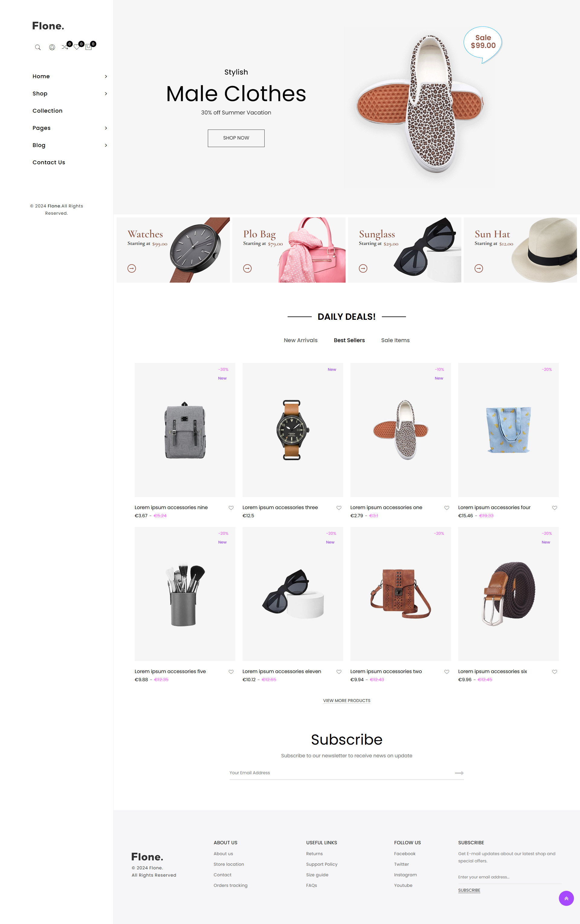Submit newsletter email with arrow icon
Image resolution: width=580 pixels, height=924 pixels.
(459, 773)
